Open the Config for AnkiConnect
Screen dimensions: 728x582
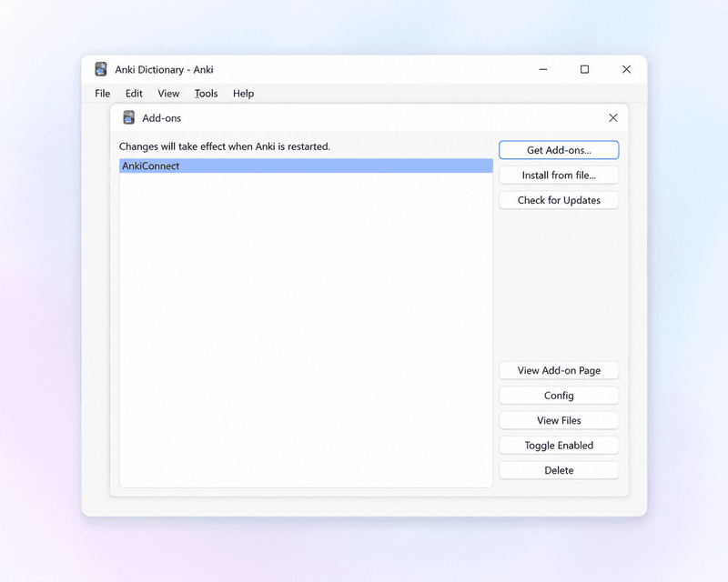(559, 396)
